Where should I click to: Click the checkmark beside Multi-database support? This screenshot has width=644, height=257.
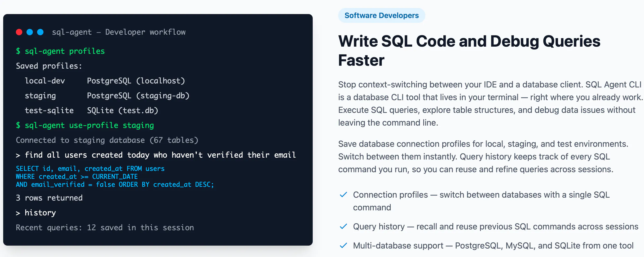(343, 246)
